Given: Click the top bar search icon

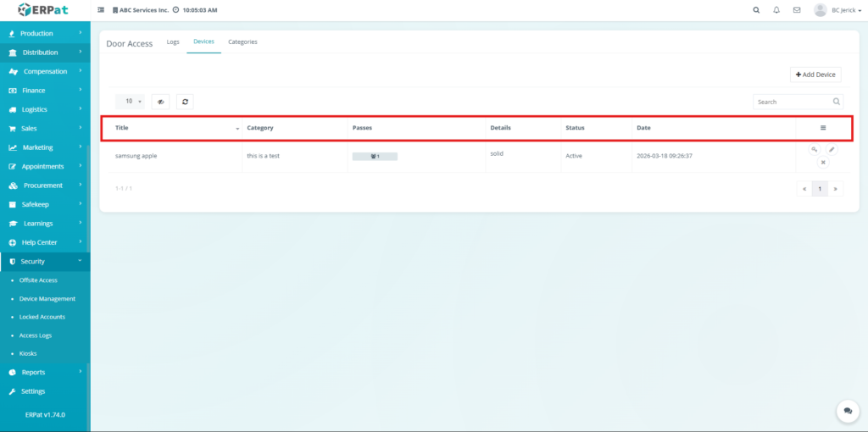Looking at the screenshot, I should 756,10.
